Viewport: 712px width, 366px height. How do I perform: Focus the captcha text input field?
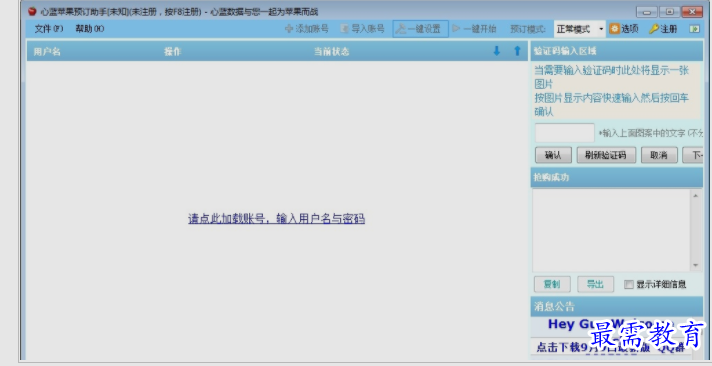tap(564, 133)
